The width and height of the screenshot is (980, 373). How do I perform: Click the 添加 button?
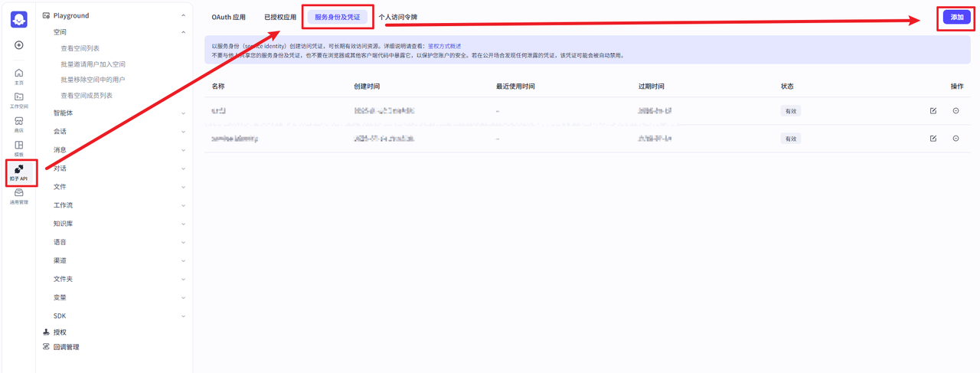pos(956,17)
